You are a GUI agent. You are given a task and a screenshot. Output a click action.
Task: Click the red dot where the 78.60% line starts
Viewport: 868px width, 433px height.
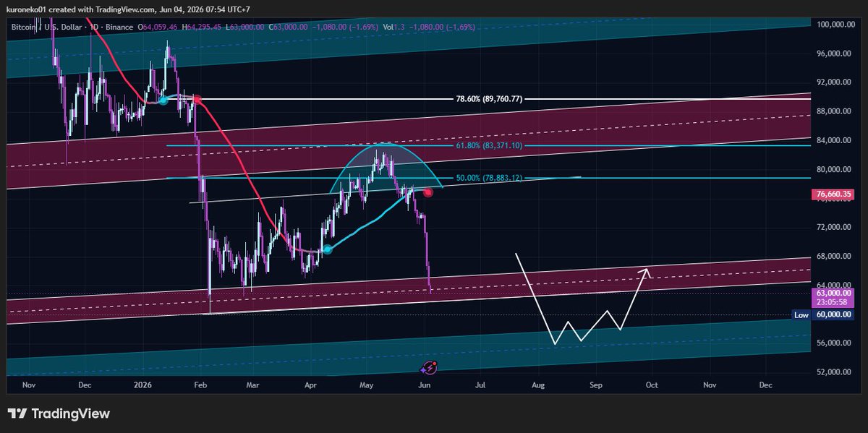pos(196,100)
